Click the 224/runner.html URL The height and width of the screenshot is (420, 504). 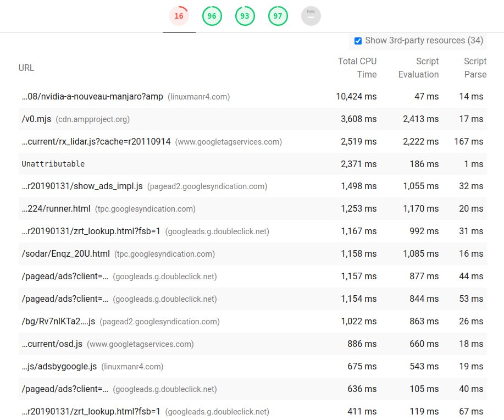pyautogui.click(x=56, y=209)
